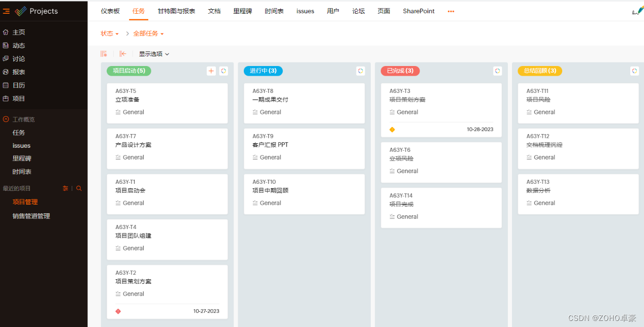Open task card 项目风险
Image resolution: width=644 pixels, height=327 pixels.
(578, 103)
